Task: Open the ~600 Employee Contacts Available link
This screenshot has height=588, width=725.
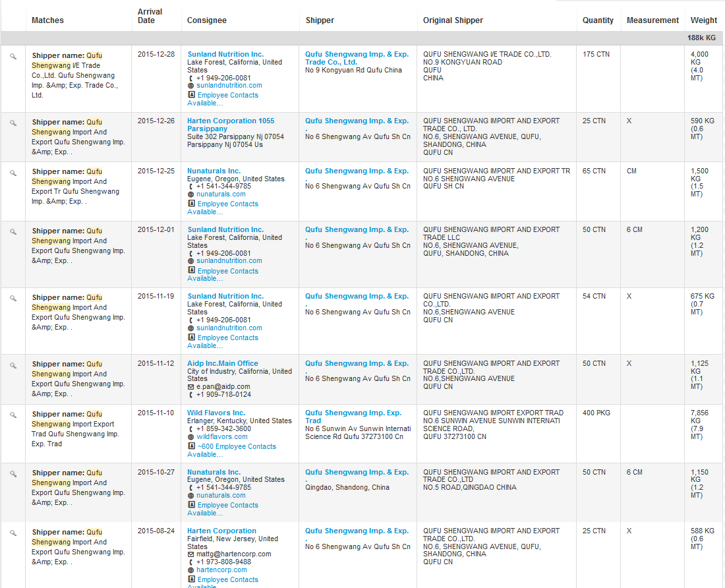Action: (231, 450)
